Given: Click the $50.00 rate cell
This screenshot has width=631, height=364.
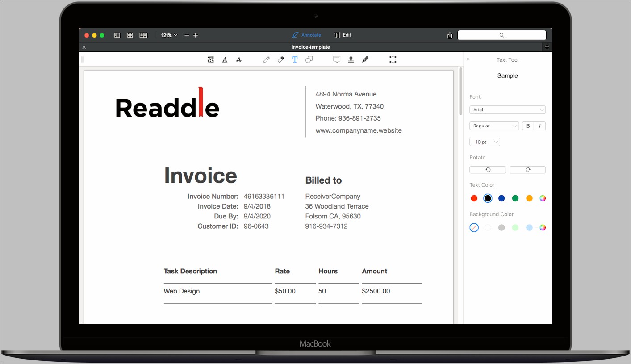Looking at the screenshot, I should coord(285,291).
